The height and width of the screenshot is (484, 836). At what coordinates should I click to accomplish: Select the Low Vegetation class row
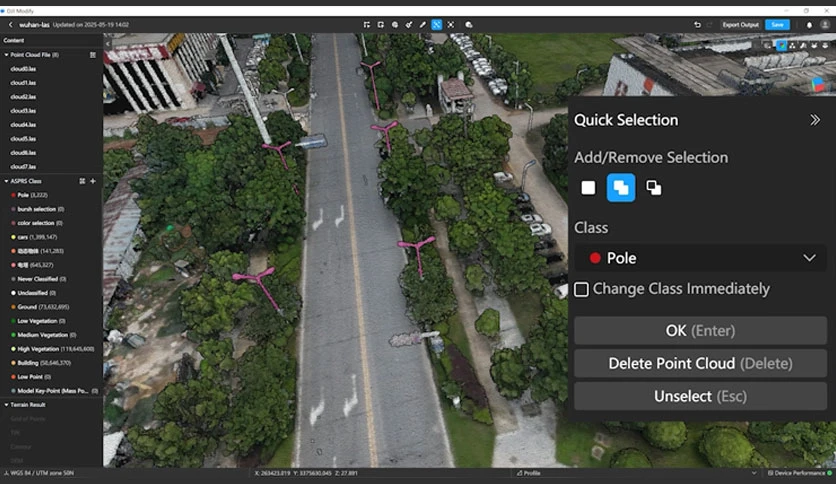(51, 321)
